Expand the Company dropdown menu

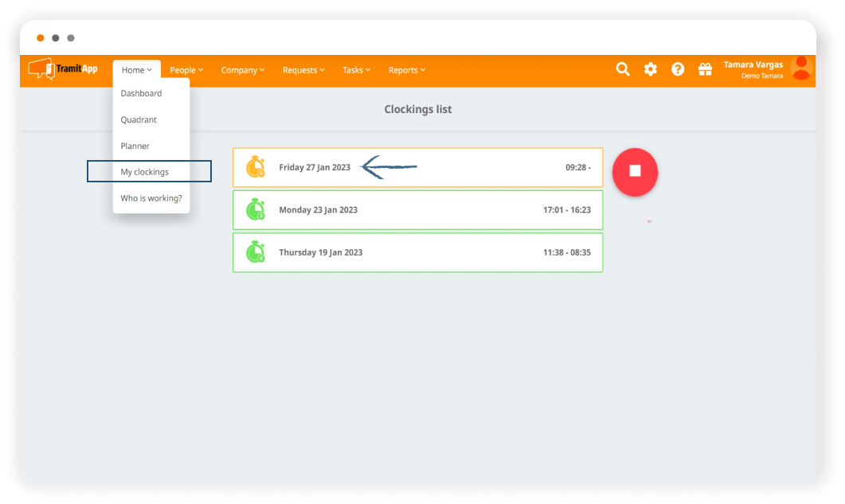242,70
